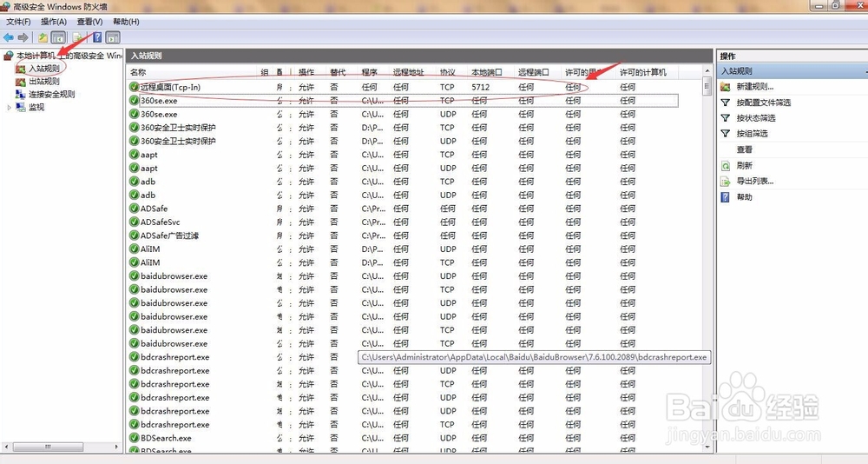
Task: Click green check icon of ADSafeSvc rule
Action: 134,222
